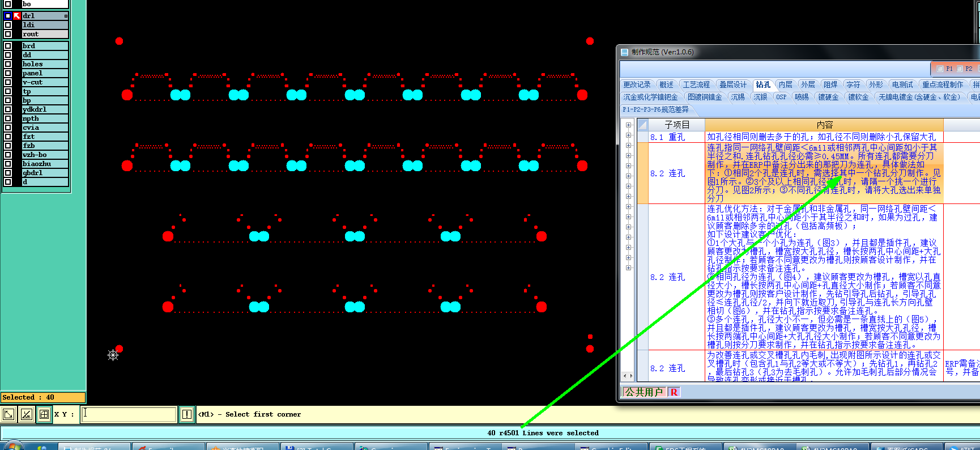Click the crosshair origin marker on the canvas
Viewport: 980px width, 450px height.
(x=113, y=355)
